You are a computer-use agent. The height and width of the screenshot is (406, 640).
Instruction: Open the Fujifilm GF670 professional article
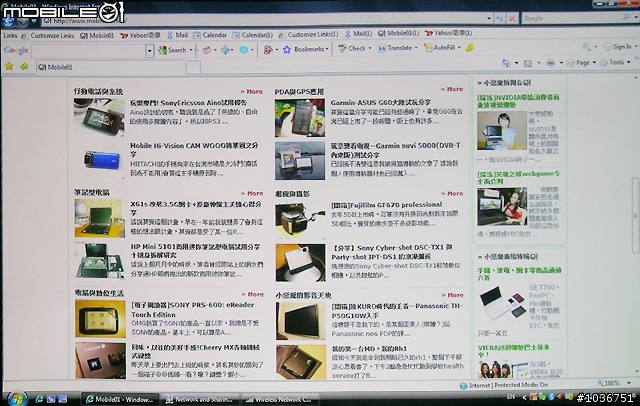(x=387, y=204)
